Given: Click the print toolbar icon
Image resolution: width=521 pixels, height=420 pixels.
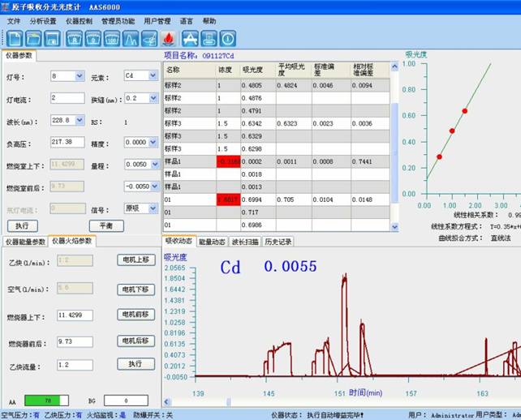Looking at the screenshot, I should point(209,38).
